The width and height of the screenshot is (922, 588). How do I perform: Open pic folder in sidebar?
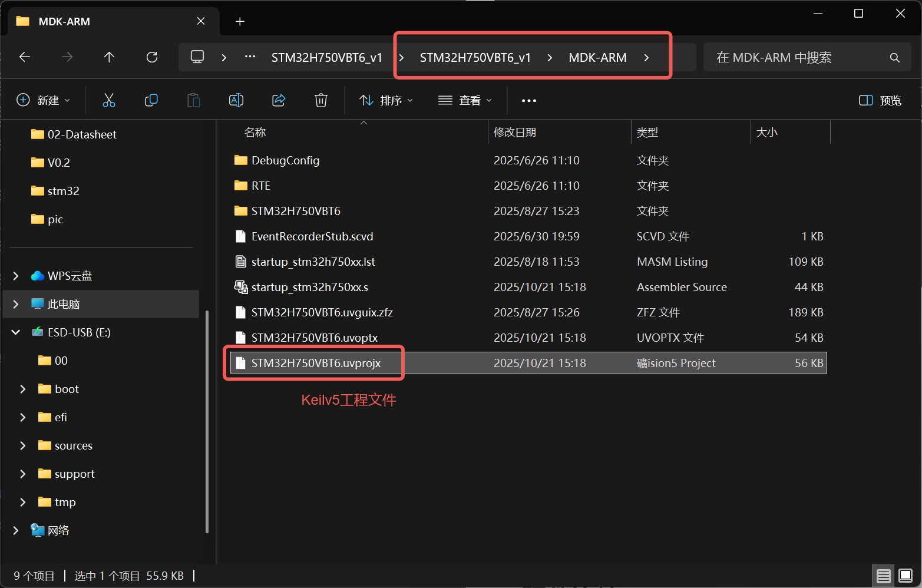pos(55,219)
